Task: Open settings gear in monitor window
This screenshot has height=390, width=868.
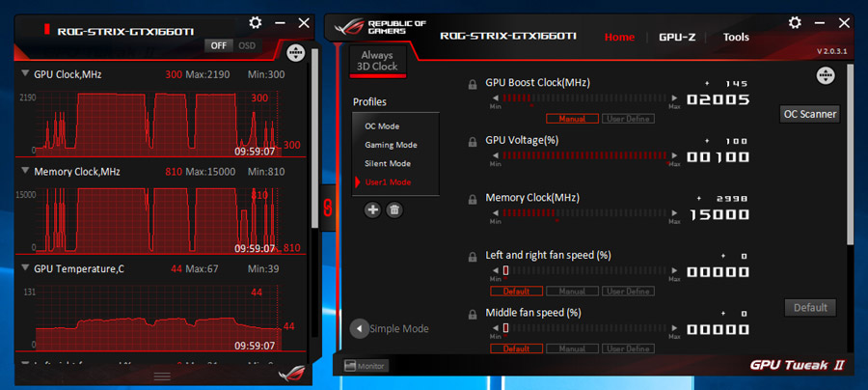Action: [256, 23]
